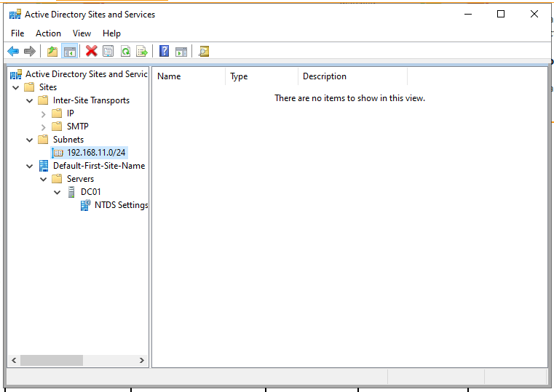Toggle the Show/Hide Console Tree icon
The image size is (554, 392).
69,51
